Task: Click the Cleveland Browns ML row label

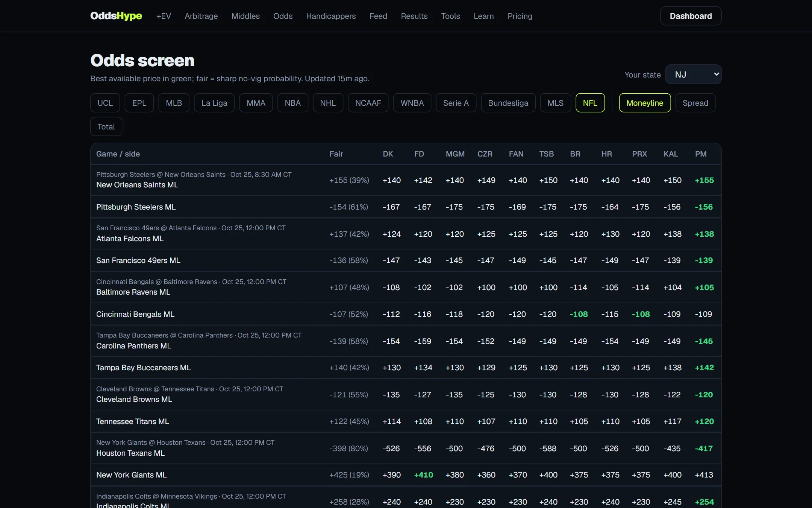Action: point(134,399)
